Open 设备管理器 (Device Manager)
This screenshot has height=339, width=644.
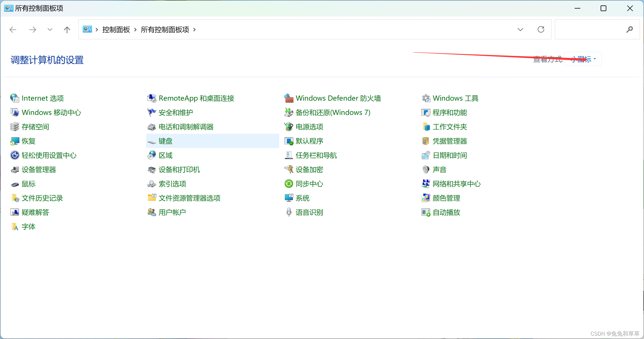[39, 169]
